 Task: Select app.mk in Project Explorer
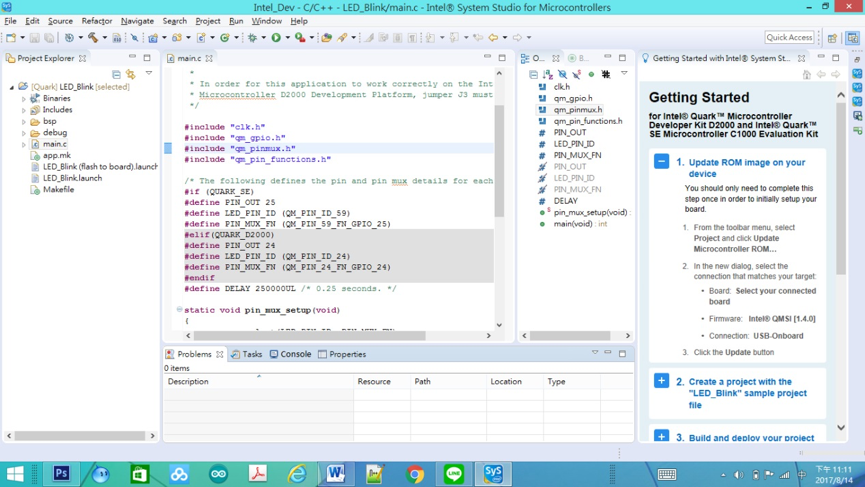pyautogui.click(x=57, y=156)
